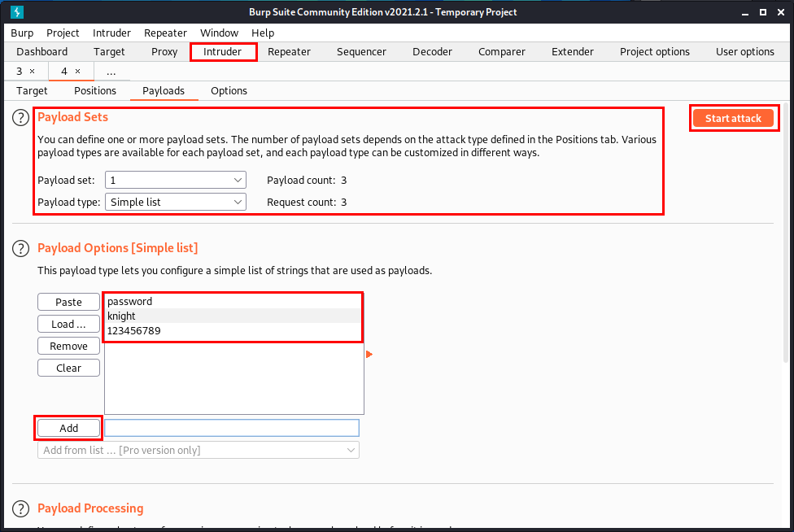Switch to the Sequencer tab

(361, 51)
